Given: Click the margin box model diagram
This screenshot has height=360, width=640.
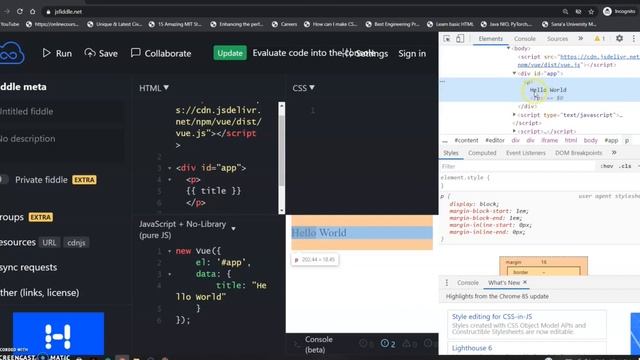Looking at the screenshot, I should click(543, 266).
